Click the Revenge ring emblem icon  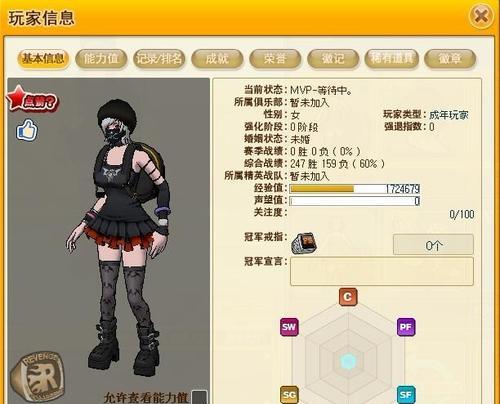coord(36,378)
